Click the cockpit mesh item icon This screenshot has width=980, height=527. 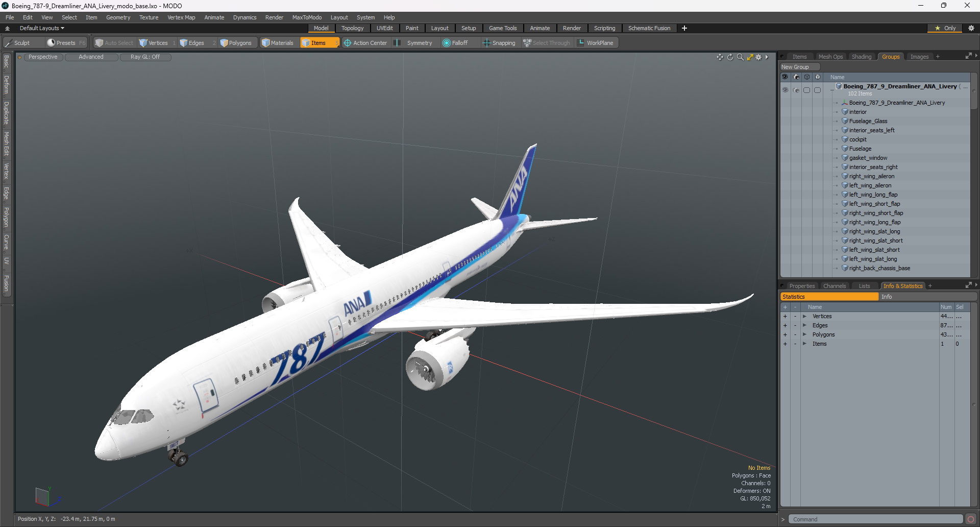point(845,139)
